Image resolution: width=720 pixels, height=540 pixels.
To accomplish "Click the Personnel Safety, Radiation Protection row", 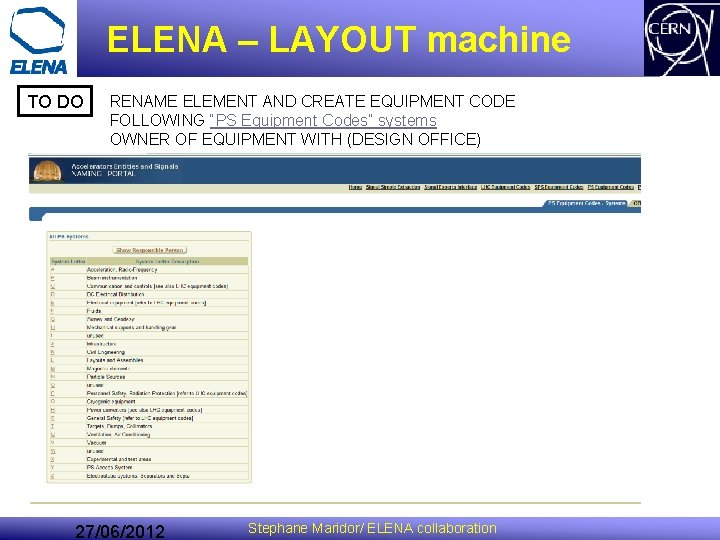I will (167, 394).
